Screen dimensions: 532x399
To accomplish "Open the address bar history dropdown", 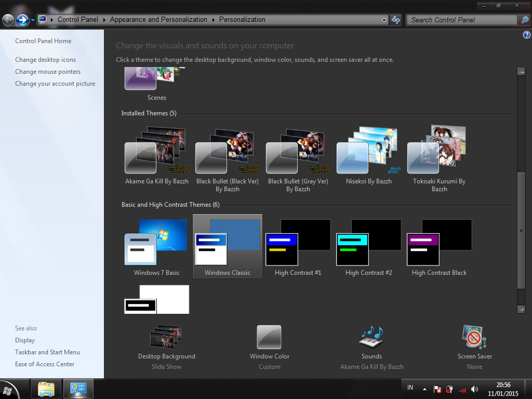I will [384, 20].
